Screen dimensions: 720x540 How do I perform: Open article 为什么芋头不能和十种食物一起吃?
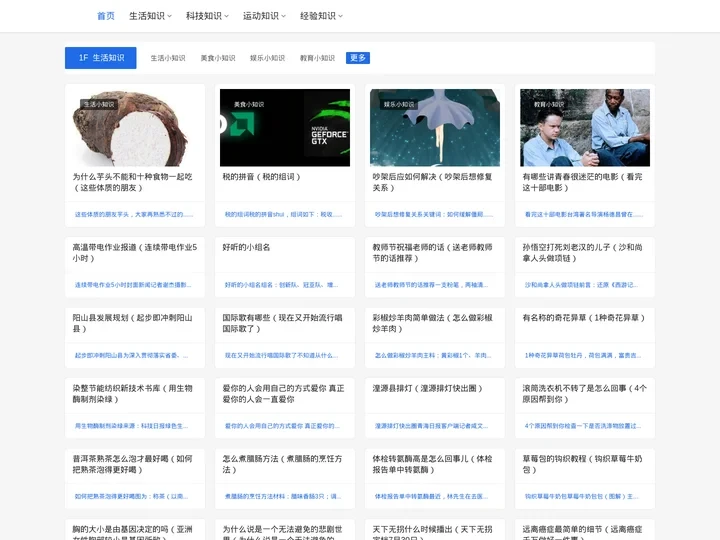pos(133,182)
